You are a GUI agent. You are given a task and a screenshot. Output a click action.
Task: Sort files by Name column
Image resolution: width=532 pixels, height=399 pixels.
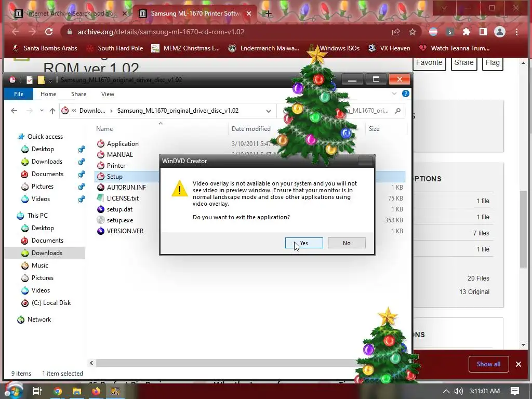pyautogui.click(x=104, y=129)
